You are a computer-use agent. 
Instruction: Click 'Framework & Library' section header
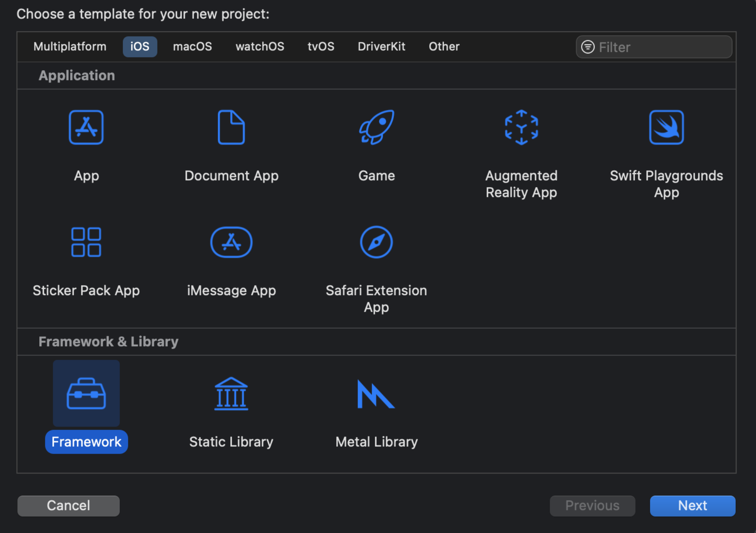click(108, 341)
